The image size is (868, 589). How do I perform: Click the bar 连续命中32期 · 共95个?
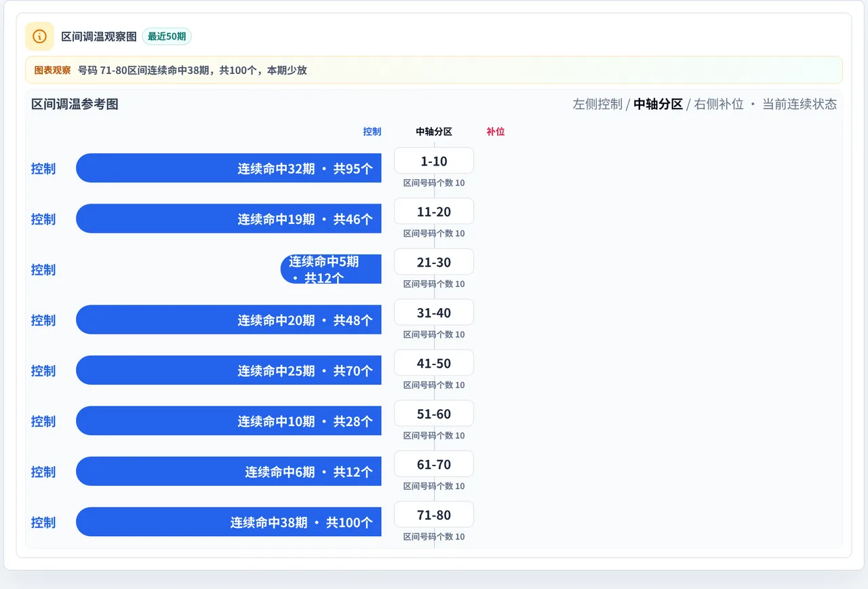coord(229,168)
